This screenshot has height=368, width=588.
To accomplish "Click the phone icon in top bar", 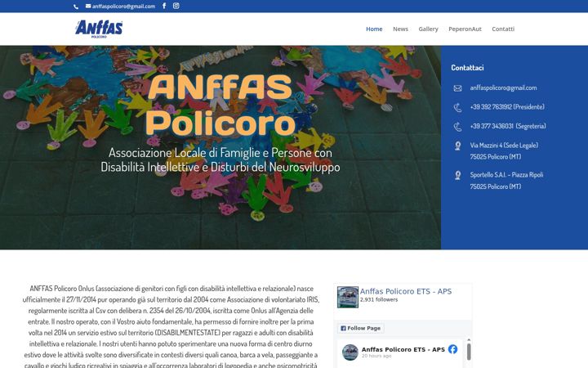I will (x=76, y=7).
